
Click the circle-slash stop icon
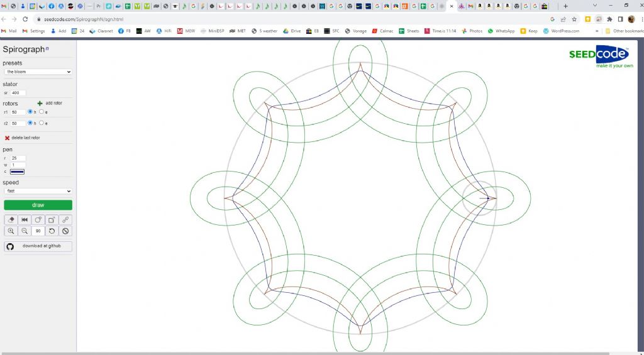(x=65, y=231)
